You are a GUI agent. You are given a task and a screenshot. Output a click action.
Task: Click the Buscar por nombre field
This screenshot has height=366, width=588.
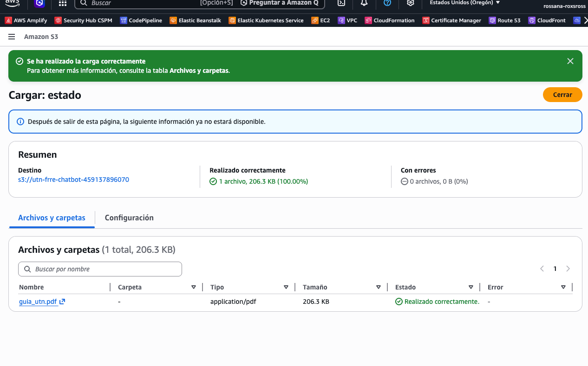point(100,269)
